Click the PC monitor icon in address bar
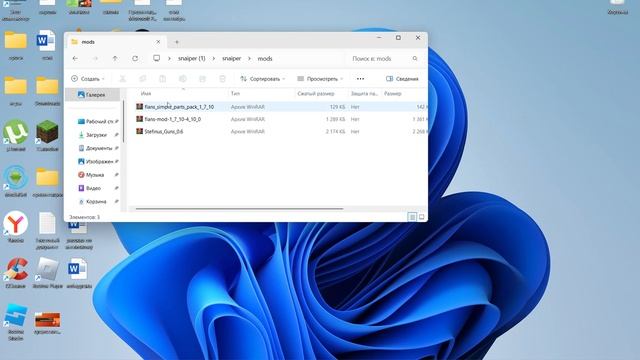640x360 pixels. [x=156, y=58]
